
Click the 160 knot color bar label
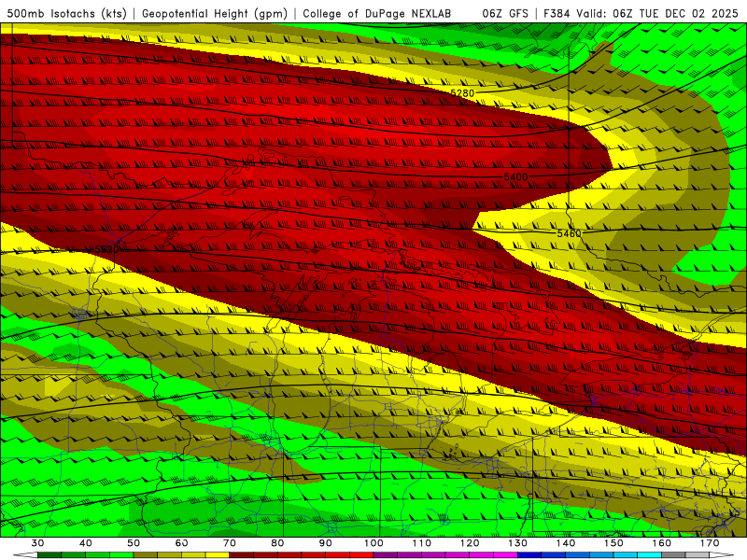click(x=662, y=543)
